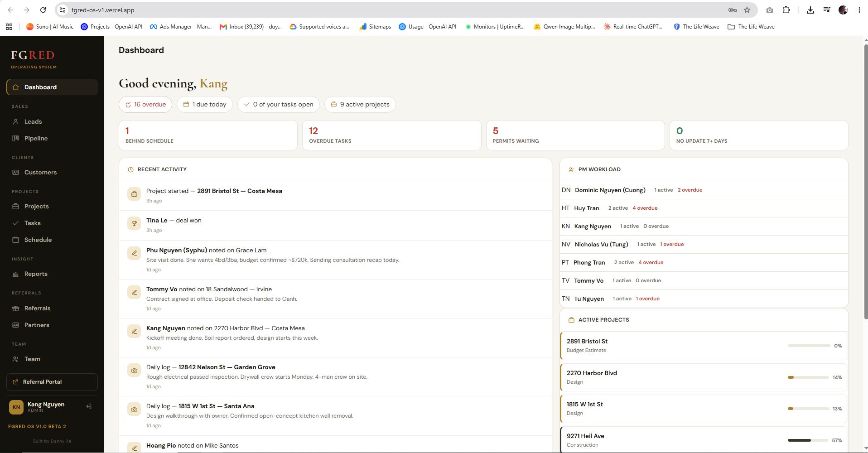Click the password key icon in address bar
Image resolution: width=868 pixels, height=453 pixels.
[x=732, y=10]
